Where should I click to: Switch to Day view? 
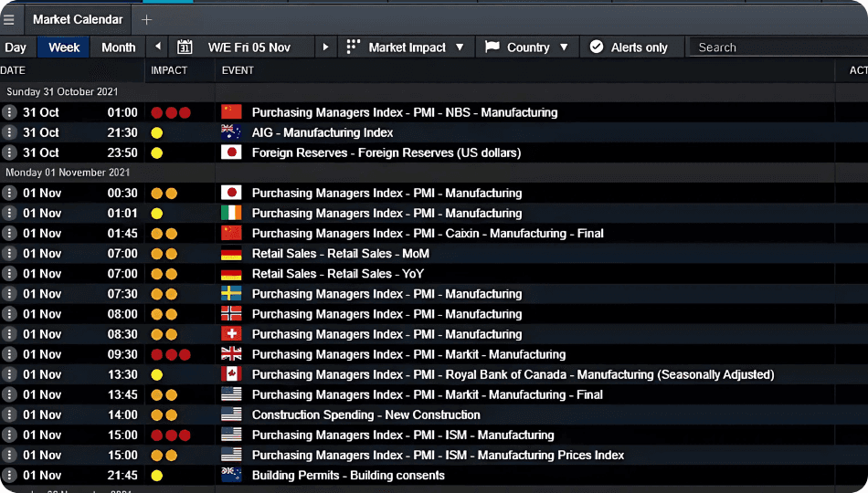(x=16, y=47)
